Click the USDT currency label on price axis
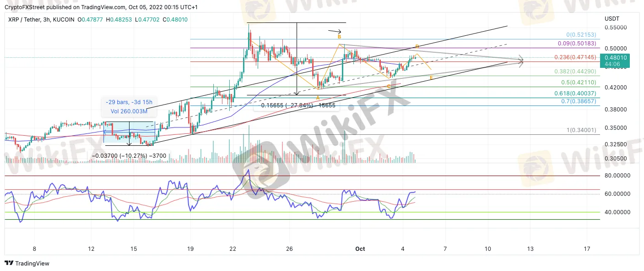 pyautogui.click(x=612, y=19)
